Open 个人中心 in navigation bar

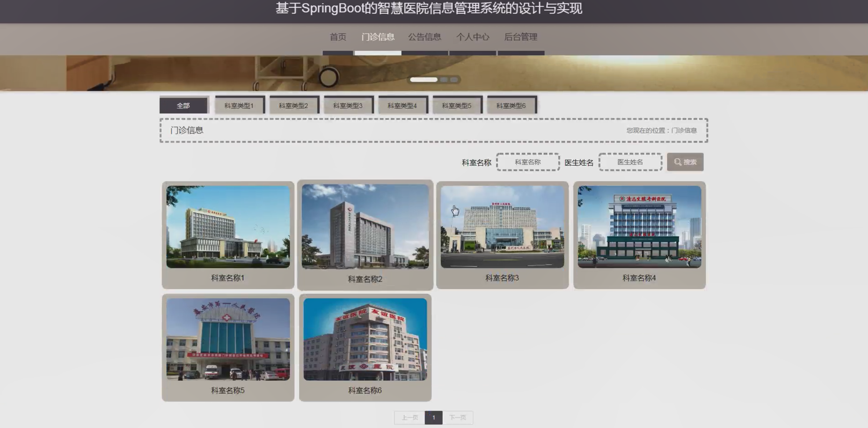[473, 37]
